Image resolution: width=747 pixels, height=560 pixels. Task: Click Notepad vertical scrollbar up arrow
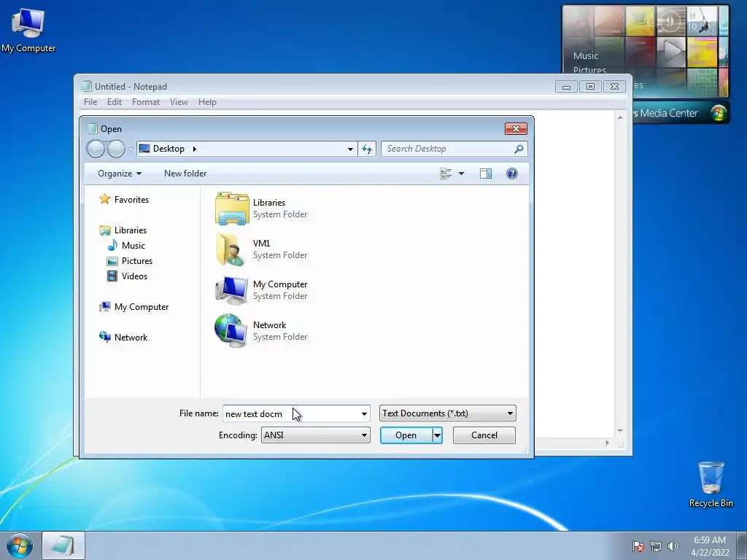click(620, 117)
